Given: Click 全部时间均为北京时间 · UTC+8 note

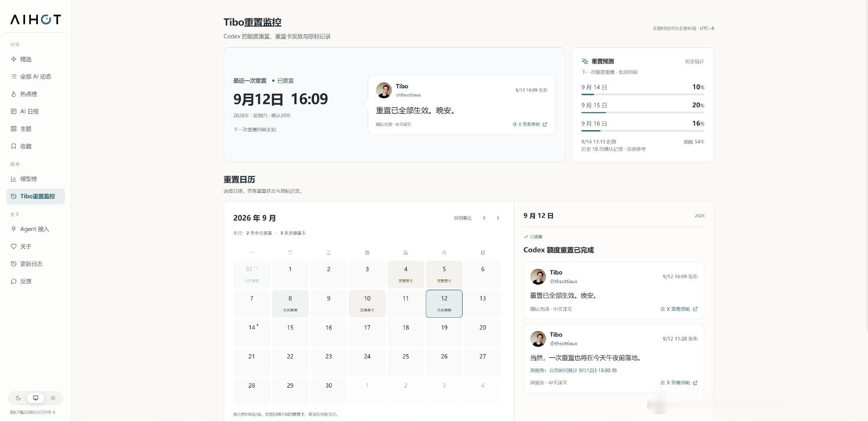Looking at the screenshot, I should [x=683, y=29].
